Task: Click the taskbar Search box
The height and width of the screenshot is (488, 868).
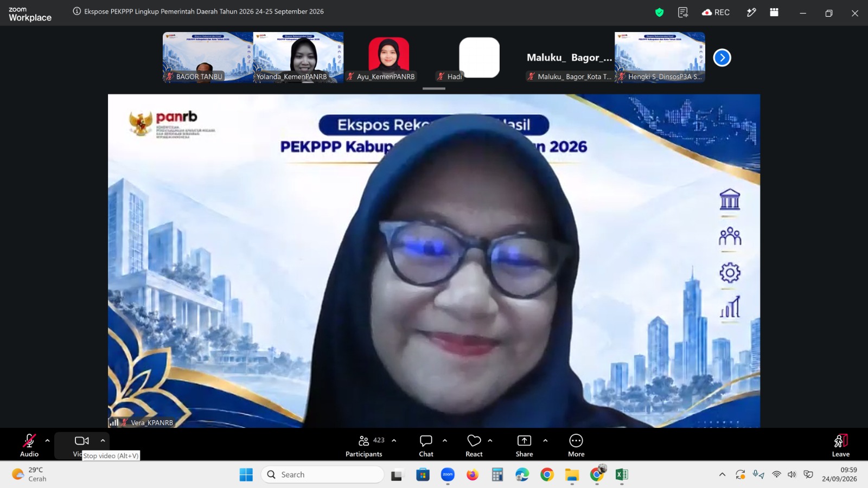Action: (x=322, y=474)
